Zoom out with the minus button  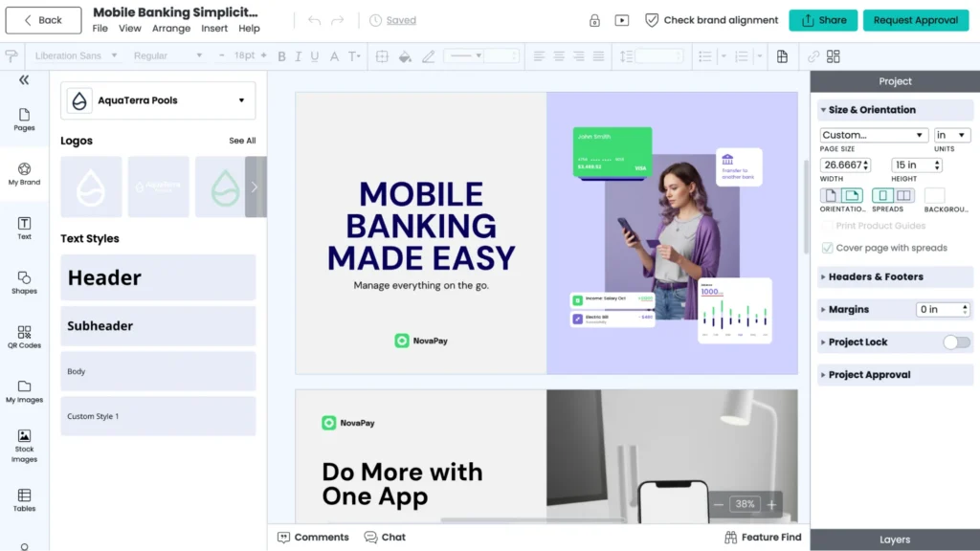pos(719,504)
